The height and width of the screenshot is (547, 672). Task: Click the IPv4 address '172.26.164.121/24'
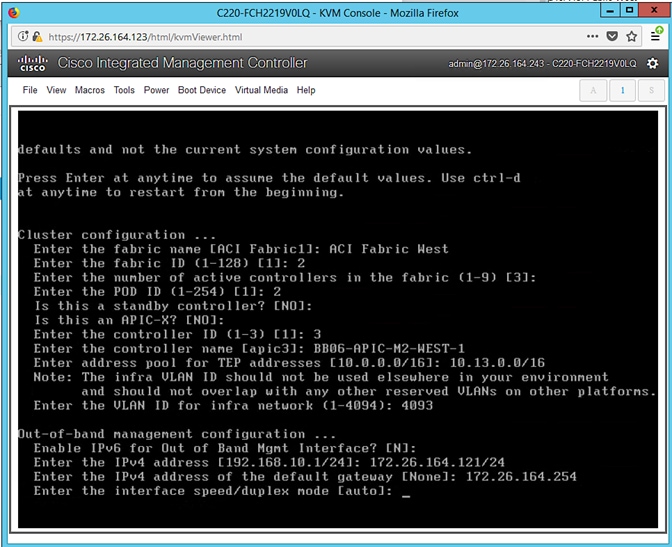click(x=437, y=462)
